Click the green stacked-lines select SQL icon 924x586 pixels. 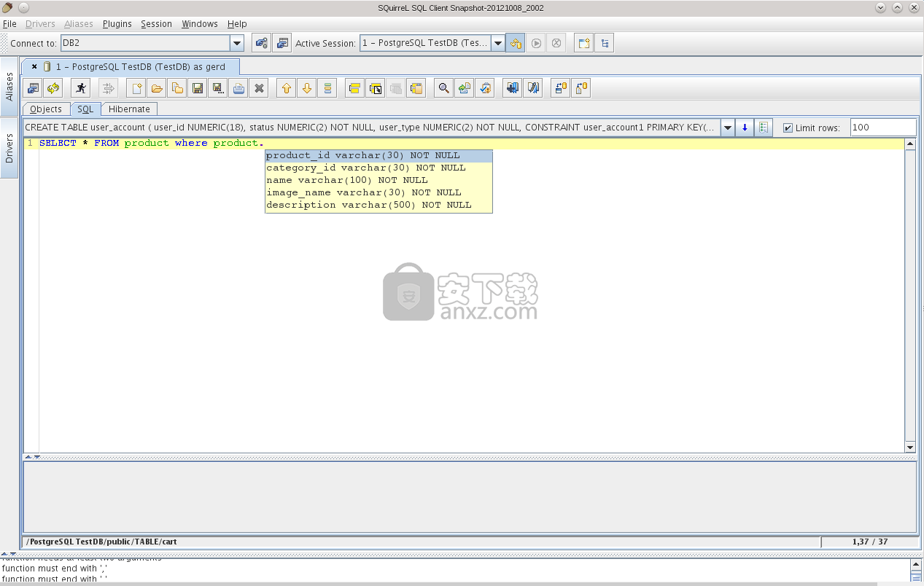tap(327, 88)
